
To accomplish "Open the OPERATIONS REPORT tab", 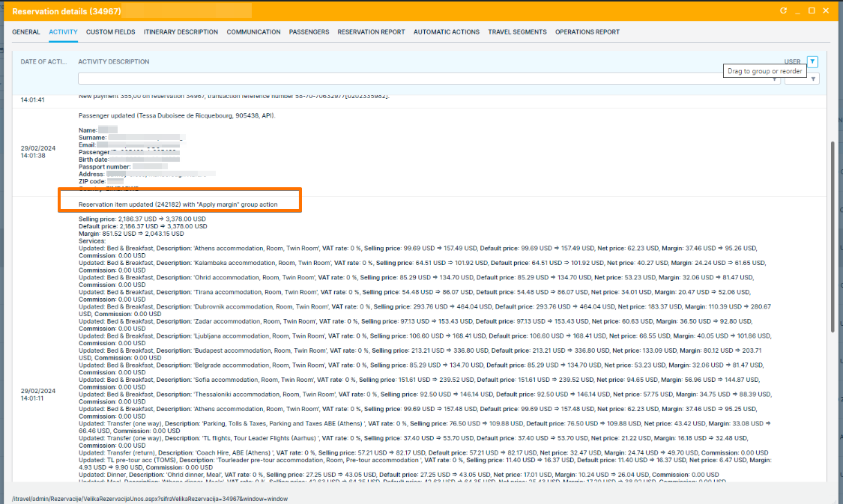I will point(587,32).
